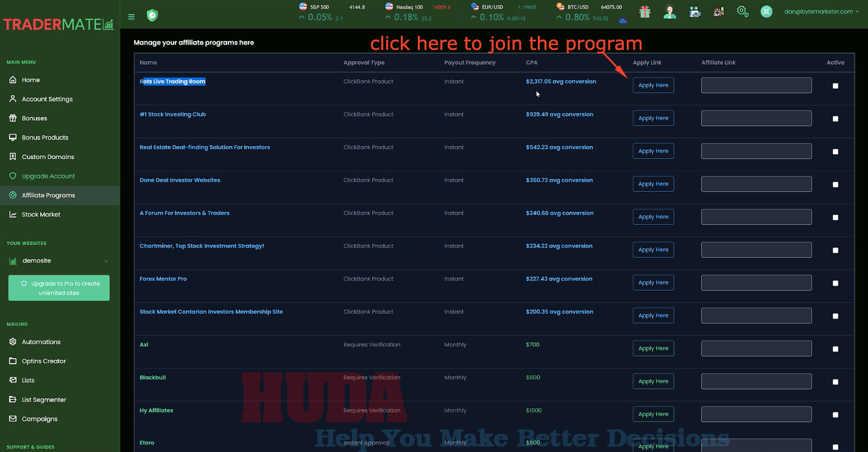The image size is (868, 452).
Task: Toggle the hamburger sidebar menu icon
Action: 132,16
